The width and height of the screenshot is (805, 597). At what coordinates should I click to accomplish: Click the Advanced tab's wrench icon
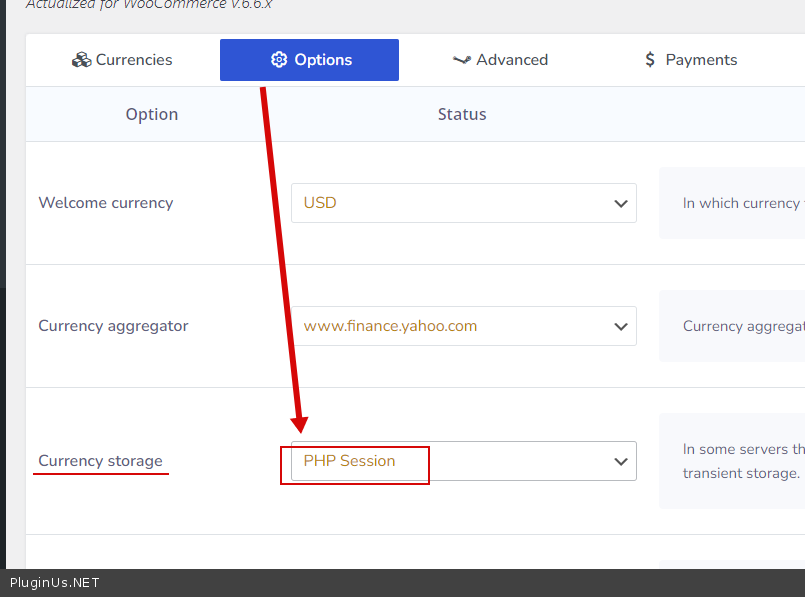click(x=461, y=60)
